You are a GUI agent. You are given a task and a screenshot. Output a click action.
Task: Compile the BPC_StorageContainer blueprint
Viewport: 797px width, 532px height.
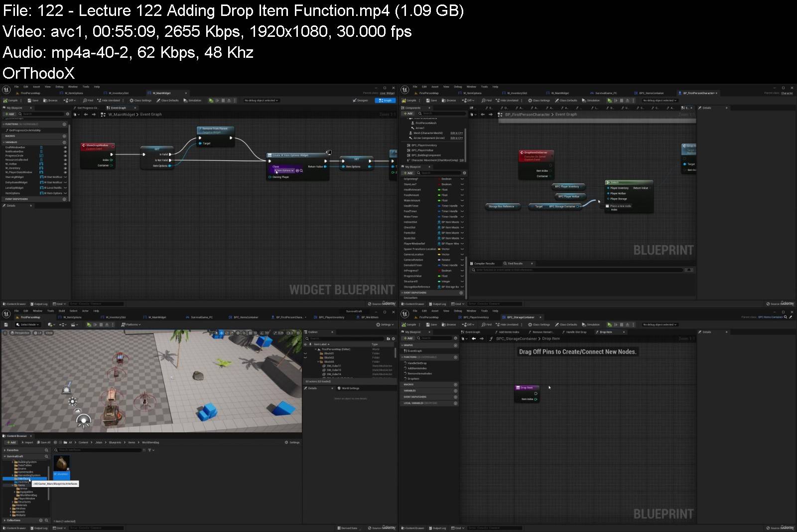coord(409,324)
